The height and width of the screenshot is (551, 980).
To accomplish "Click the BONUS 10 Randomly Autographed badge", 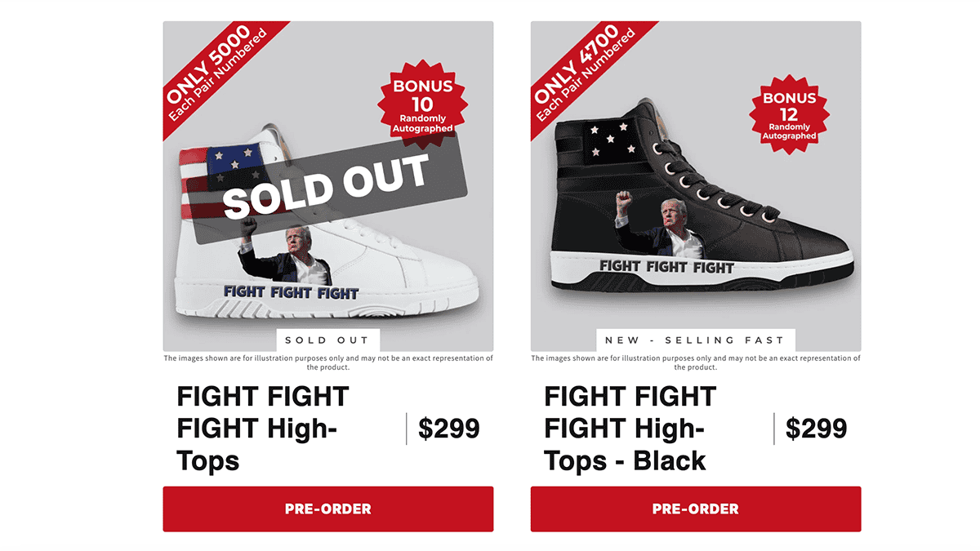I will click(422, 106).
